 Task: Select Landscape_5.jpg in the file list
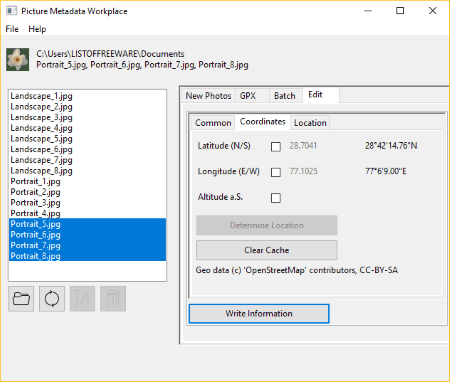pos(87,139)
